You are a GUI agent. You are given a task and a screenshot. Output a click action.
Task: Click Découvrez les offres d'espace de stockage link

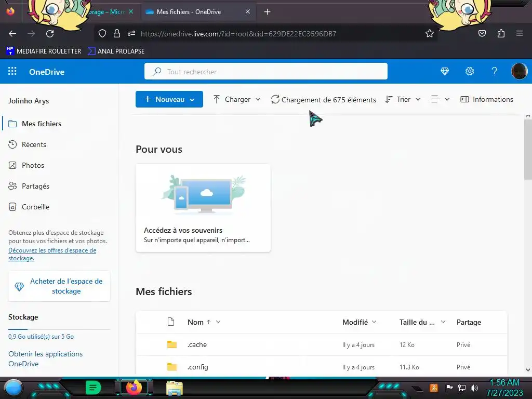(52, 254)
